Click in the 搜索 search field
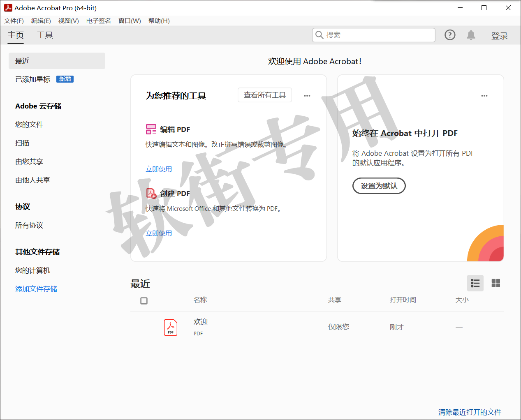This screenshot has height=420, width=521. 378,35
